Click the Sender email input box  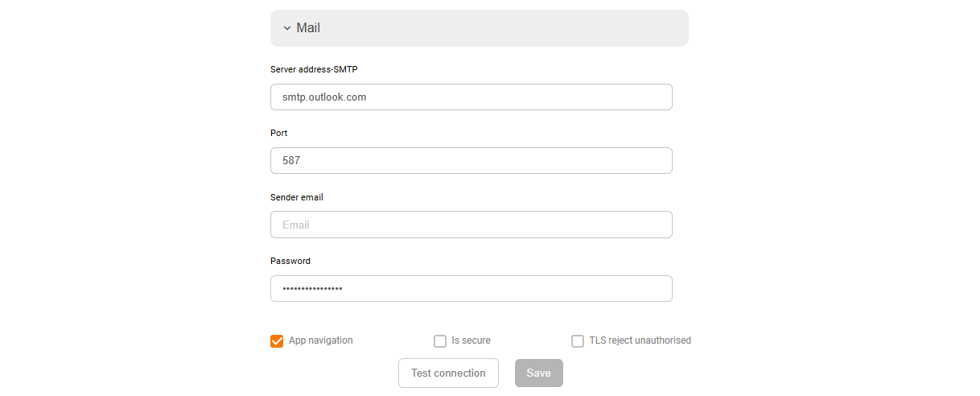pos(471,225)
